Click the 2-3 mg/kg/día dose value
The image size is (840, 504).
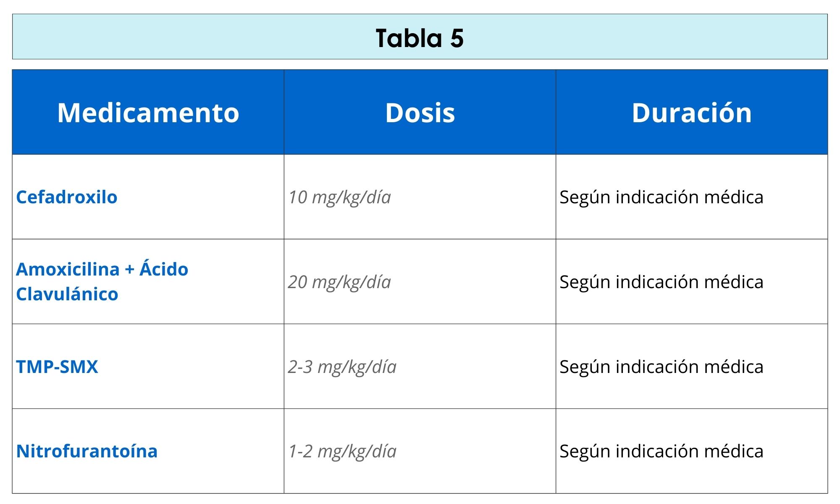pyautogui.click(x=342, y=367)
